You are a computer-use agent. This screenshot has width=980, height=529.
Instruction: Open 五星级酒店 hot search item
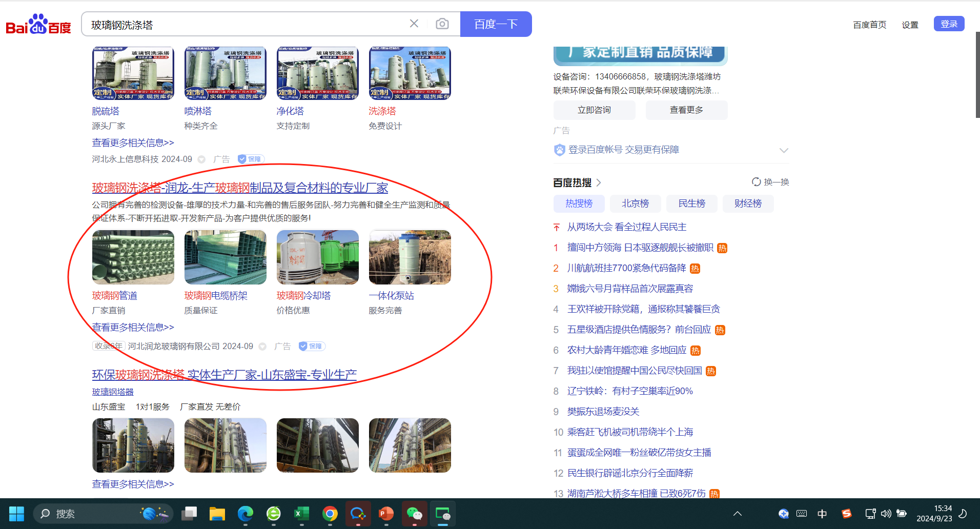(639, 330)
